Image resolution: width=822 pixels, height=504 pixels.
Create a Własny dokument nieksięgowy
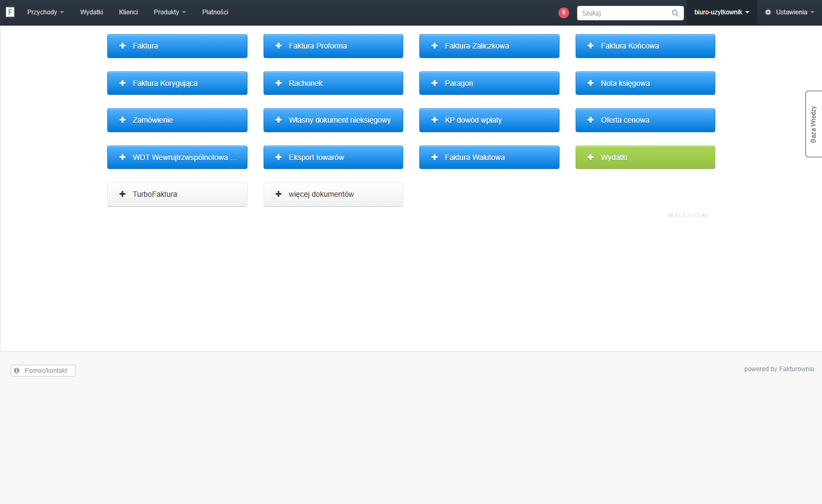coord(333,120)
